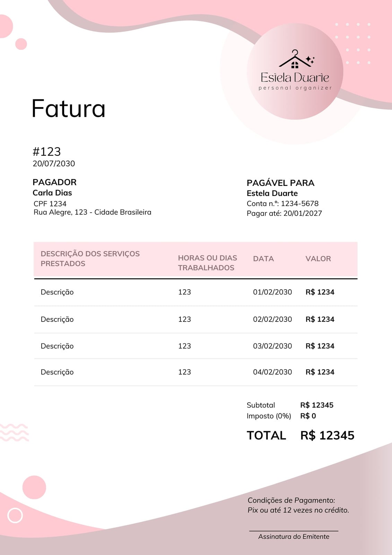The width and height of the screenshot is (392, 555).
Task: Click the HORAS OU DIAS TRABALHADOS header
Action: (x=208, y=263)
